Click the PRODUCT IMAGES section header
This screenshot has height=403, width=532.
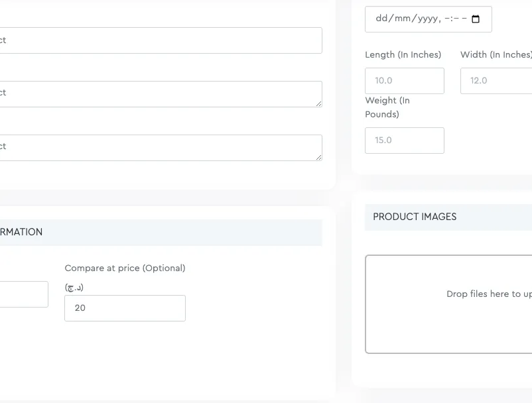tap(415, 217)
